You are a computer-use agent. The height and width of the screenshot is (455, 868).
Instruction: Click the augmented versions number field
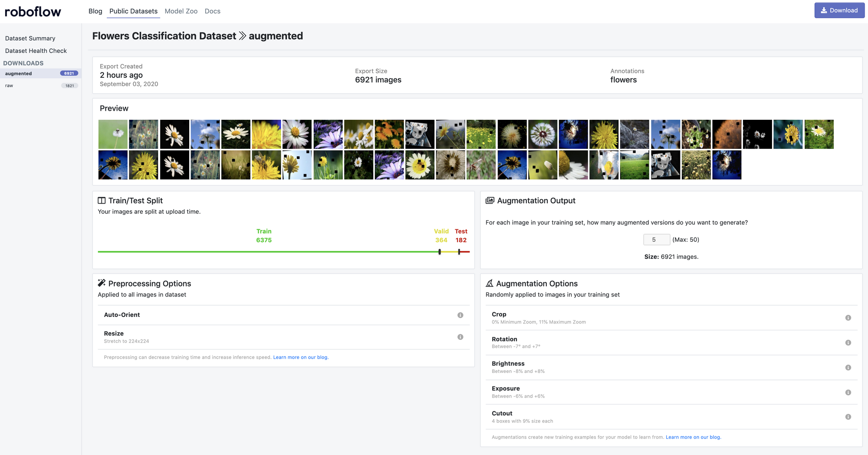click(657, 240)
